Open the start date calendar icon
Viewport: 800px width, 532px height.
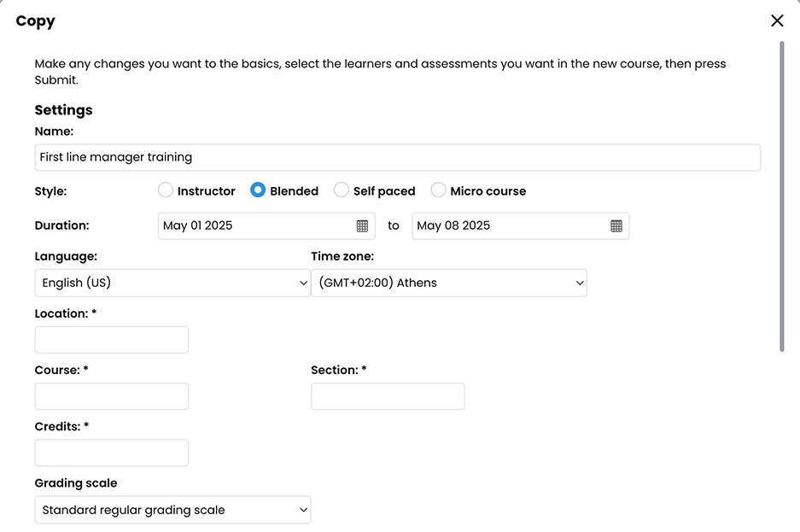362,226
